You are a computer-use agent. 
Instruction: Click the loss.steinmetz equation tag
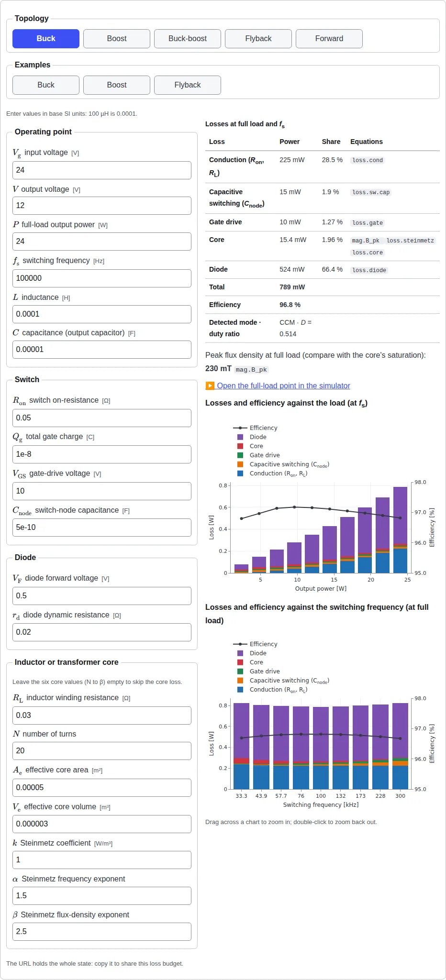410,241
